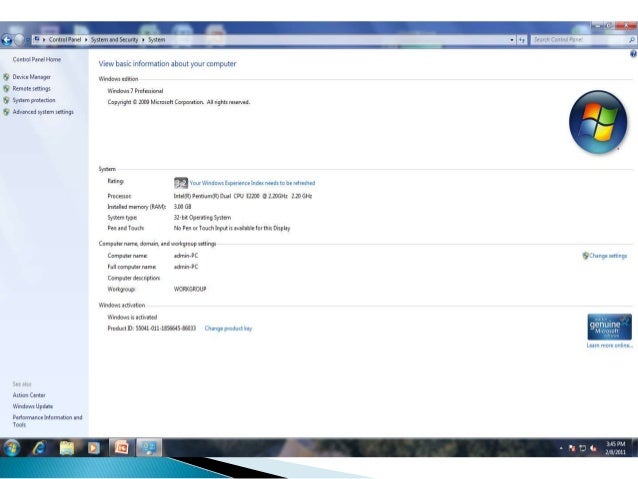Click shield icon beside Advanced system settings

tap(6, 112)
